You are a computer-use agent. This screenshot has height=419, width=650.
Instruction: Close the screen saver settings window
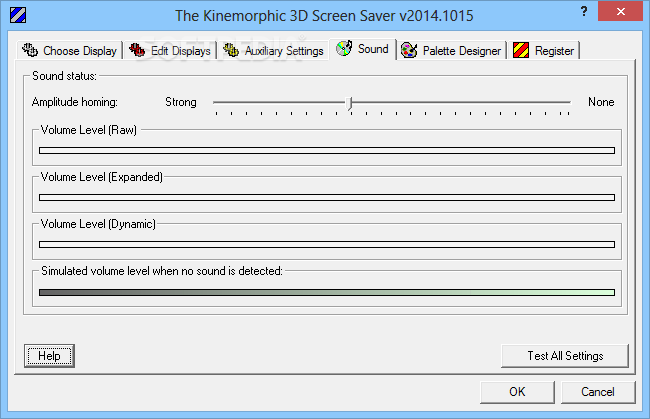click(x=620, y=11)
